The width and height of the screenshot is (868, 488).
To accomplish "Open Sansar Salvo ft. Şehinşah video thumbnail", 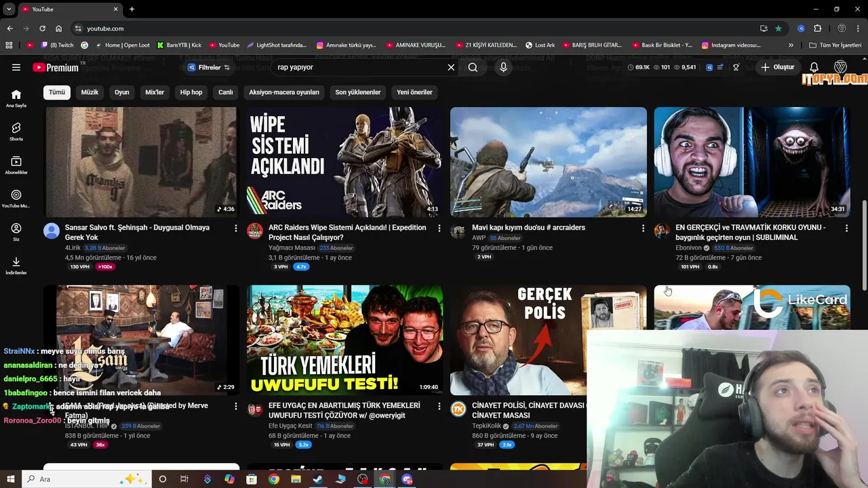I will (x=142, y=161).
